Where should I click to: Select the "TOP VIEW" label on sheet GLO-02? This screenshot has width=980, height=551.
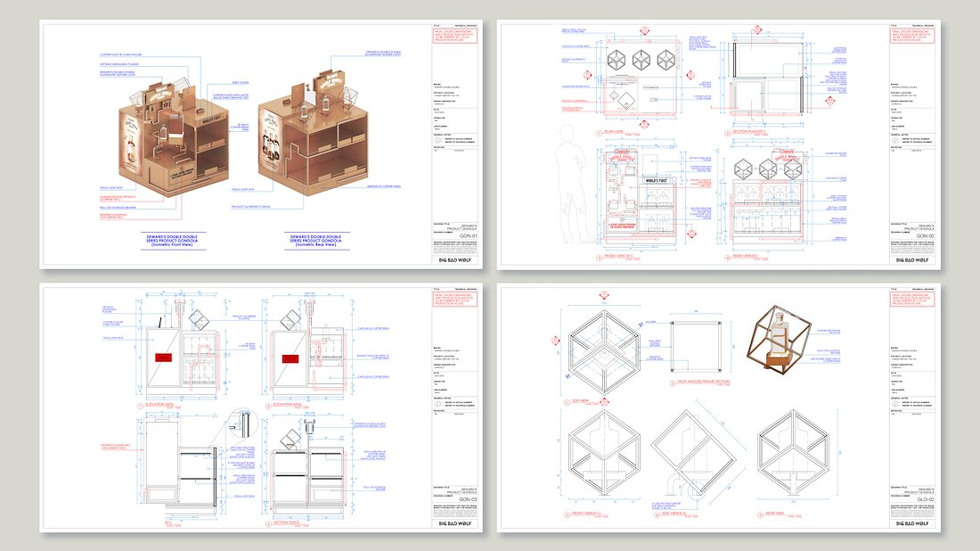point(580,400)
